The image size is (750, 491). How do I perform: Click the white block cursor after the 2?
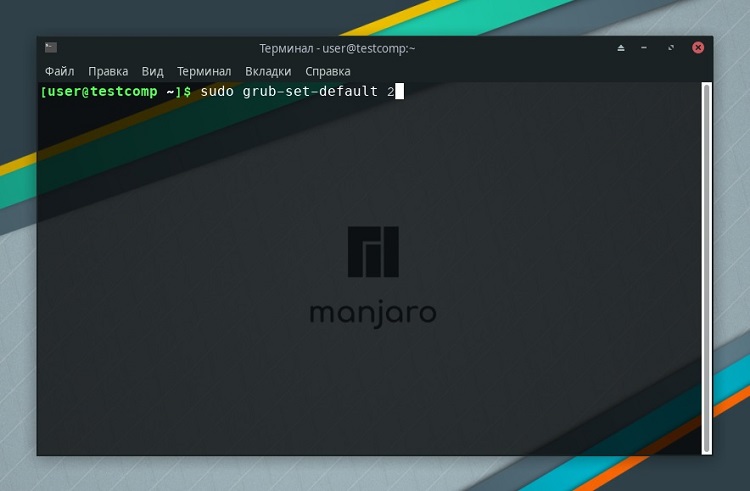point(398,92)
